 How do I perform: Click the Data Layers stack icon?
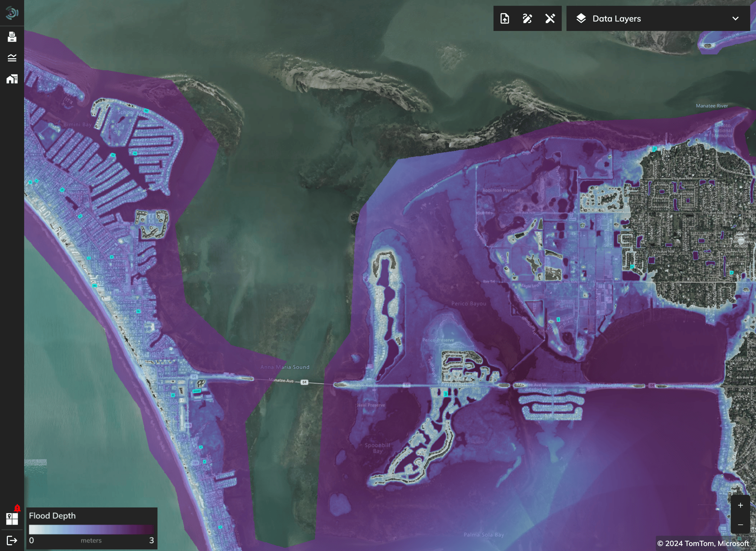click(581, 19)
